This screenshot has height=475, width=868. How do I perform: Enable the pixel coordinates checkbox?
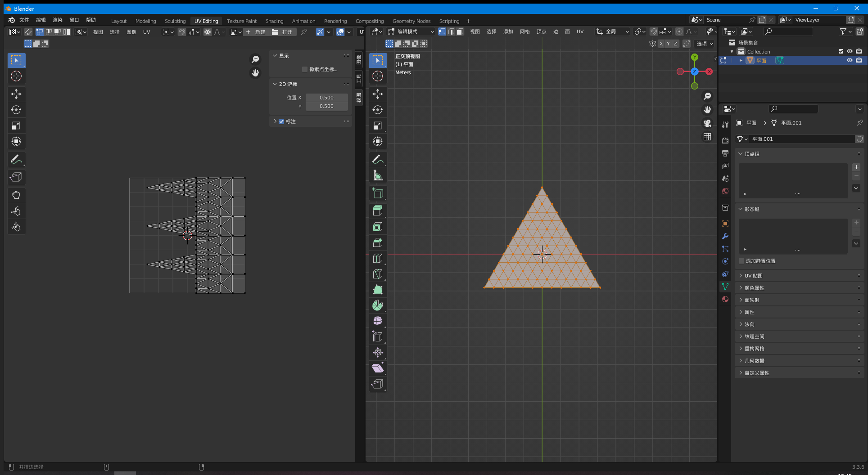pyautogui.click(x=305, y=69)
